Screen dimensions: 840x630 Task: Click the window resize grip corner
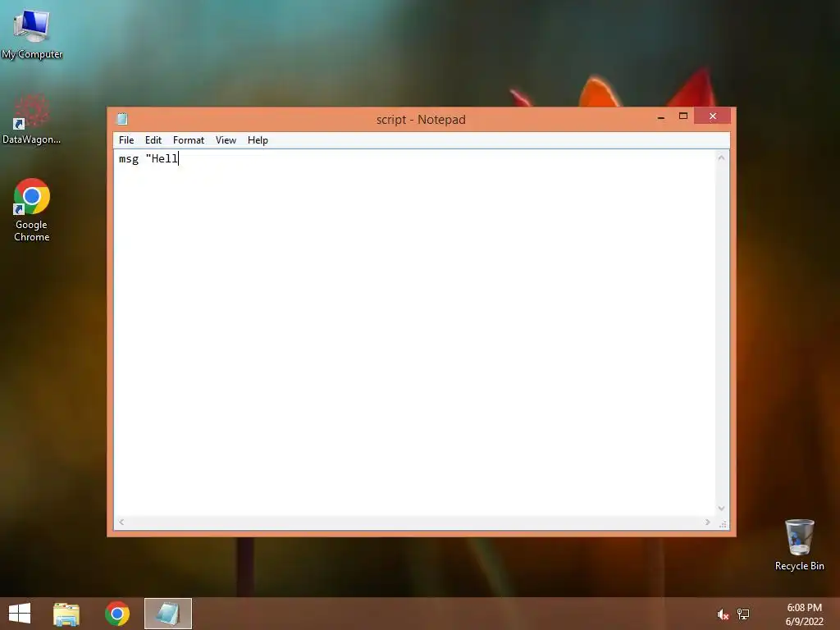coord(723,523)
